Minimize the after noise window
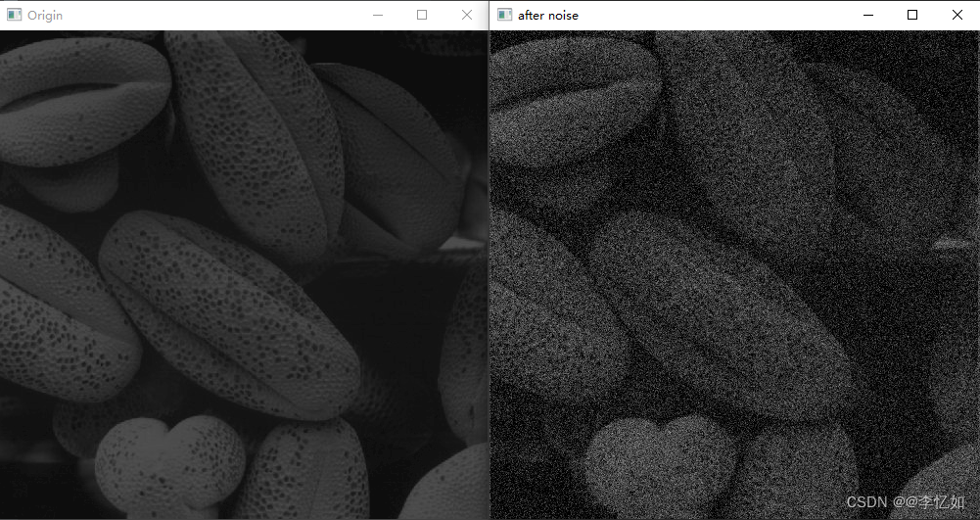This screenshot has height=520, width=980. [x=868, y=15]
